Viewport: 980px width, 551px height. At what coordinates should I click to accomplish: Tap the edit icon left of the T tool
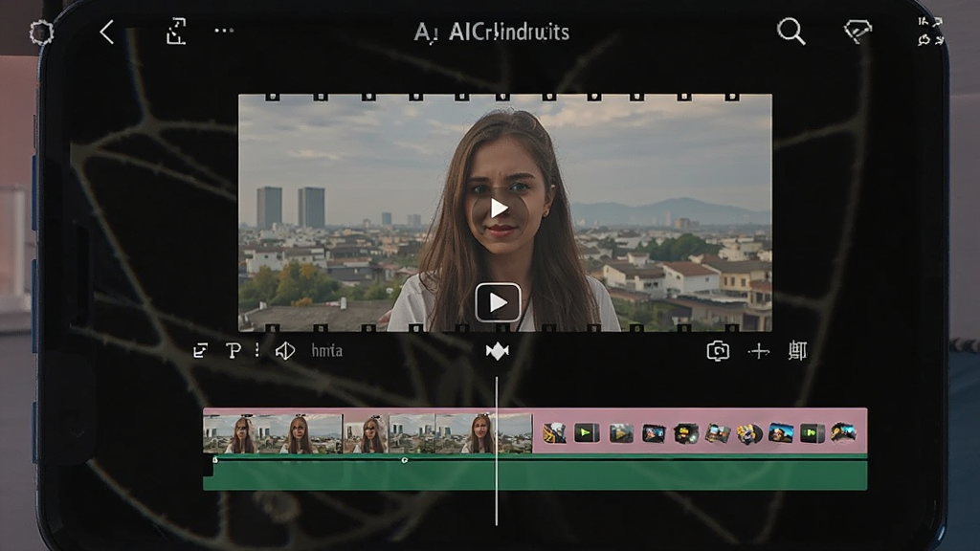point(200,350)
